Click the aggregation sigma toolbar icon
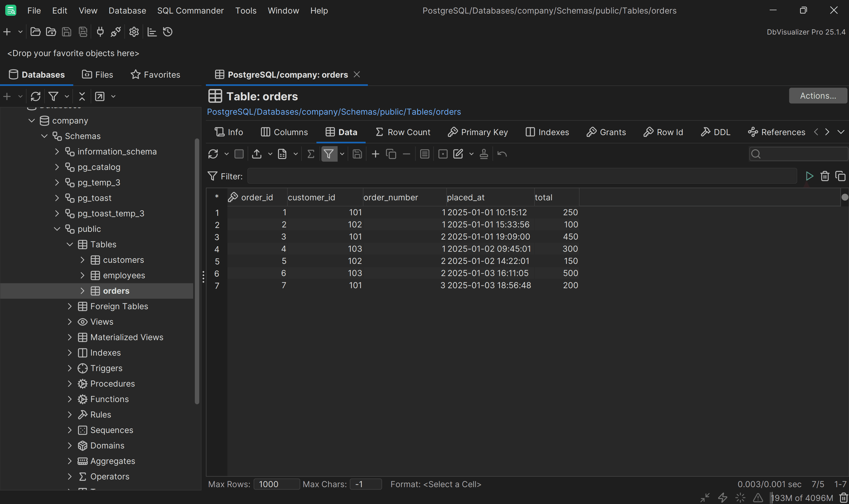The height and width of the screenshot is (504, 849). (310, 154)
